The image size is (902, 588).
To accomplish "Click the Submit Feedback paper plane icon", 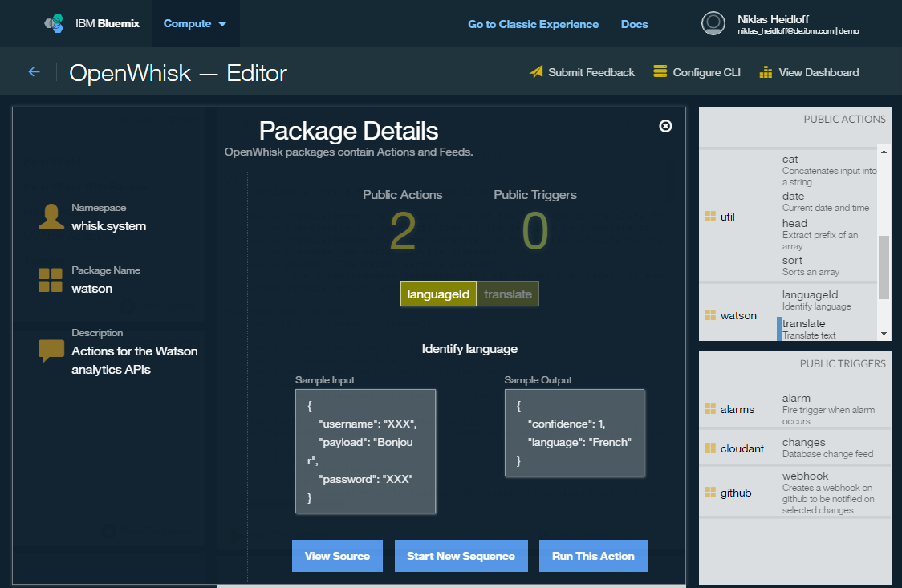I will tap(536, 72).
